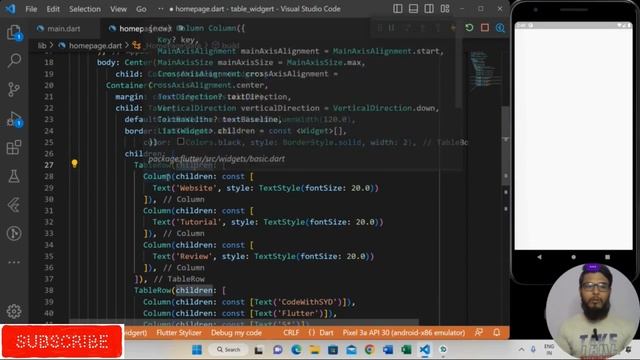Change the CRLF end-of-line setting
Screen dimensions: 640x360
point(291,332)
